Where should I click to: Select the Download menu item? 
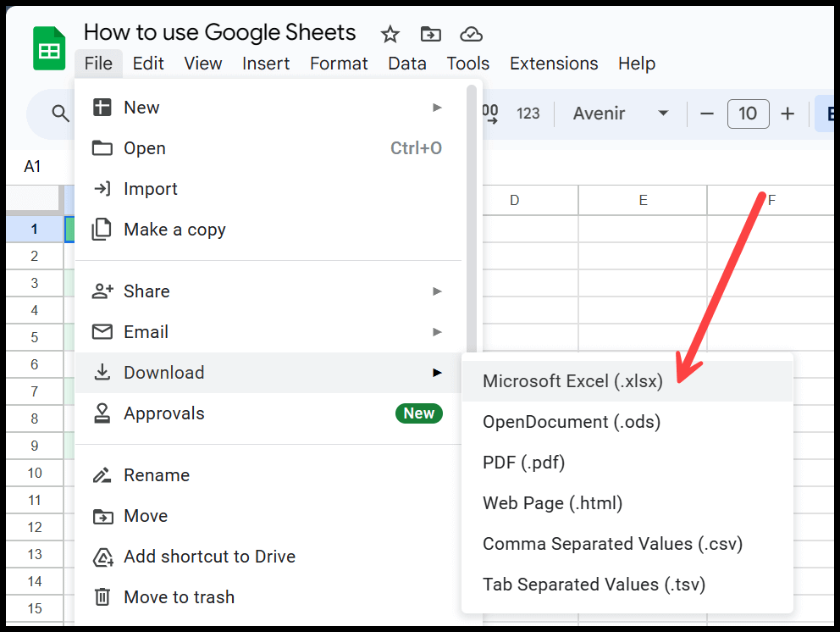click(x=268, y=373)
